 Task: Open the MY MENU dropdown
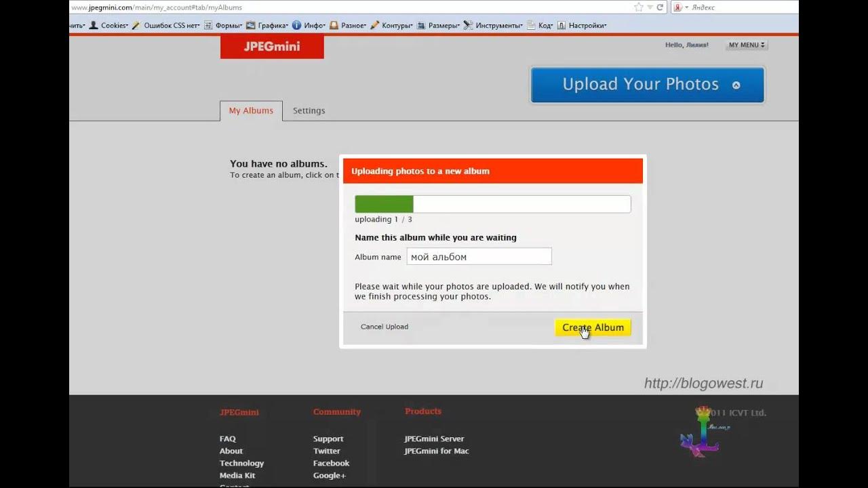tap(747, 45)
